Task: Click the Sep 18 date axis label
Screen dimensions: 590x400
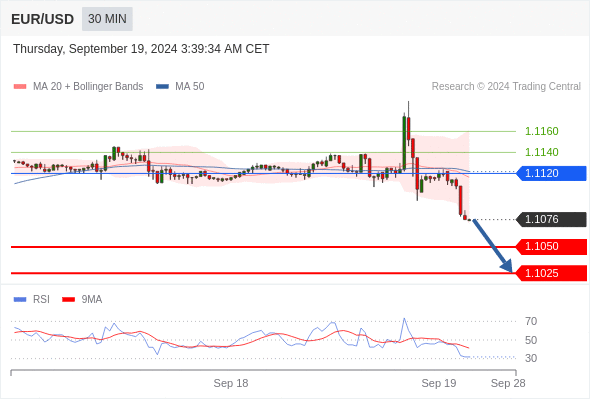Action: (231, 383)
